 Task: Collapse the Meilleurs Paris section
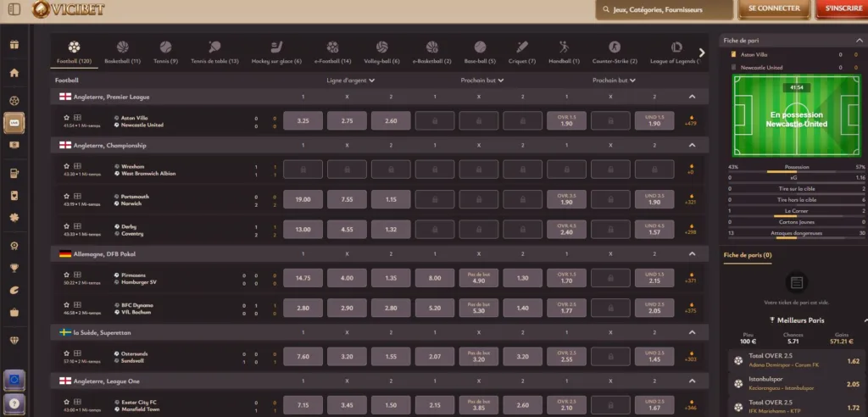[x=865, y=320]
